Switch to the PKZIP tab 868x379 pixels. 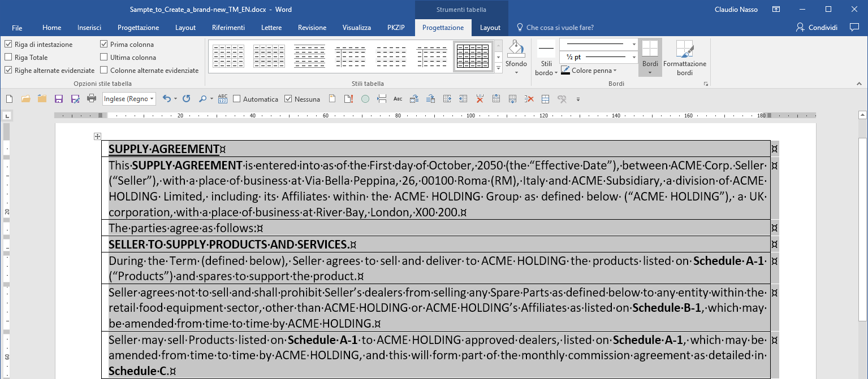point(396,28)
